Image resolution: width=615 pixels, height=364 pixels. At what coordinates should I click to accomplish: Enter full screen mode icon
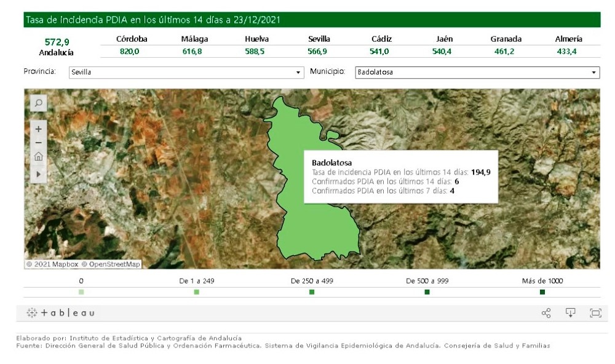[x=595, y=314]
